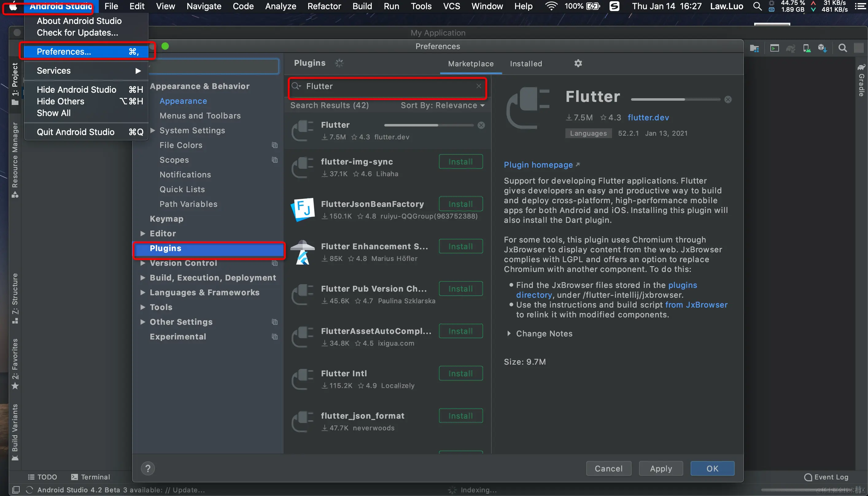Open the Sort By Relevance dropdown
This screenshot has height=496, width=868.
click(x=442, y=106)
